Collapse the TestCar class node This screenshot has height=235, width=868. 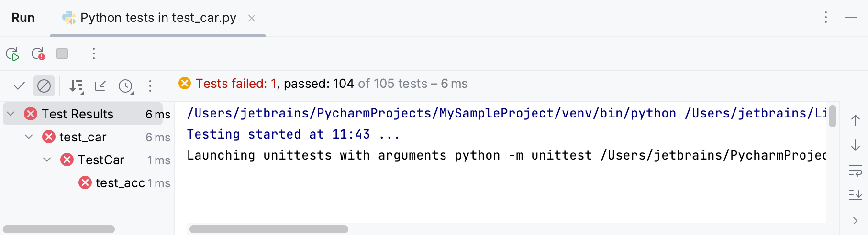47,160
